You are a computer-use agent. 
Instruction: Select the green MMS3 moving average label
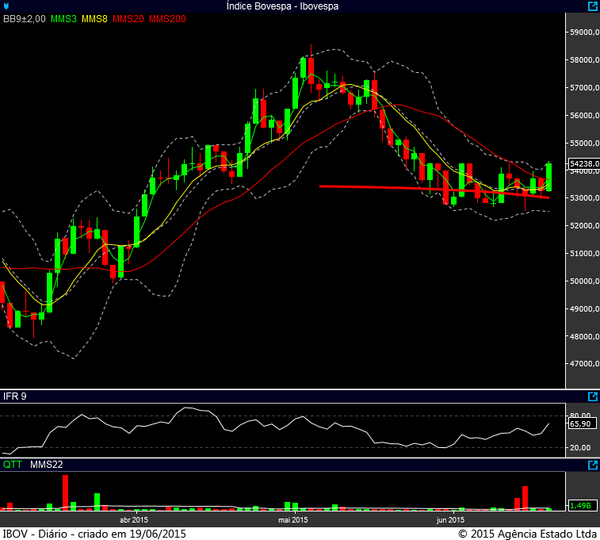(62, 20)
